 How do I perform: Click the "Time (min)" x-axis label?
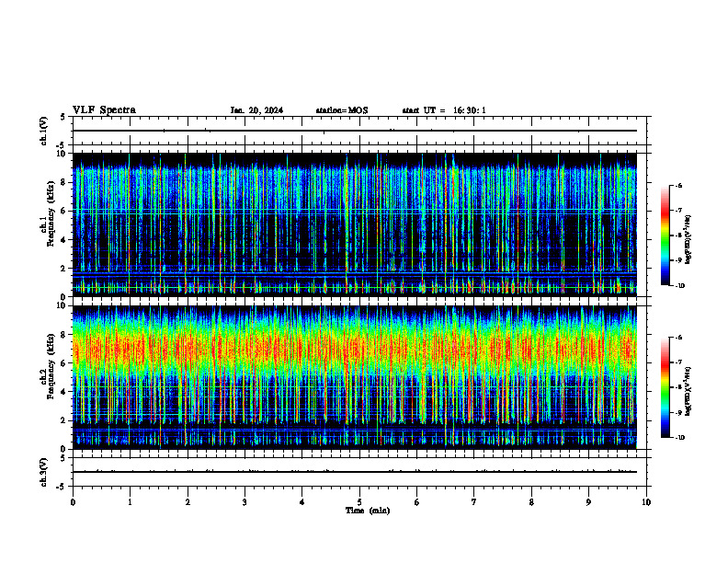click(x=368, y=511)
